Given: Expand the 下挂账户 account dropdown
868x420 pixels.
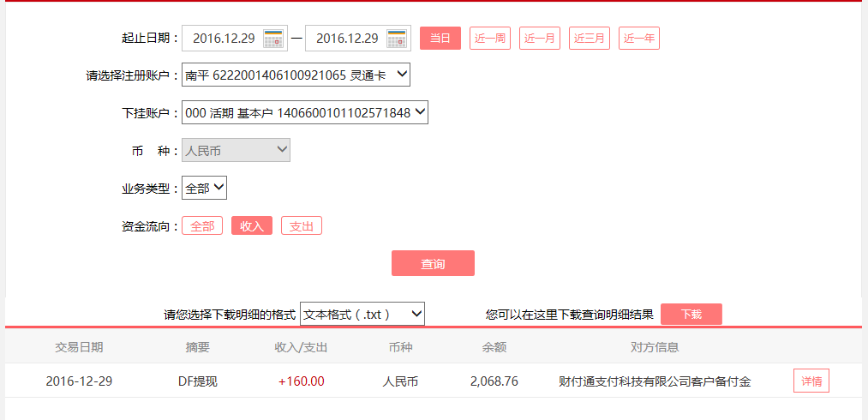Looking at the screenshot, I should 304,112.
